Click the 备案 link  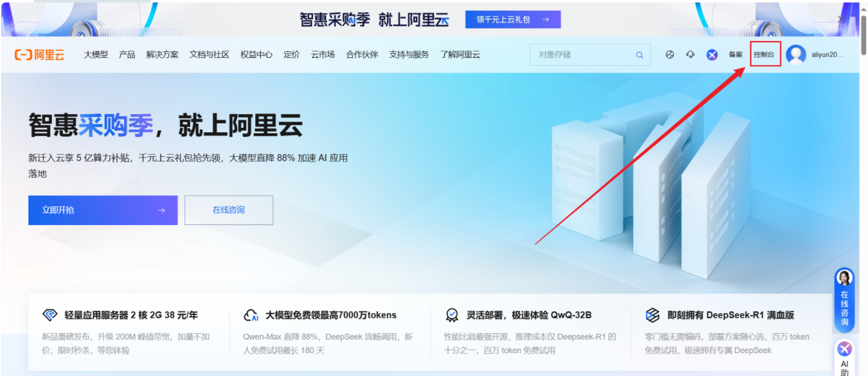735,54
